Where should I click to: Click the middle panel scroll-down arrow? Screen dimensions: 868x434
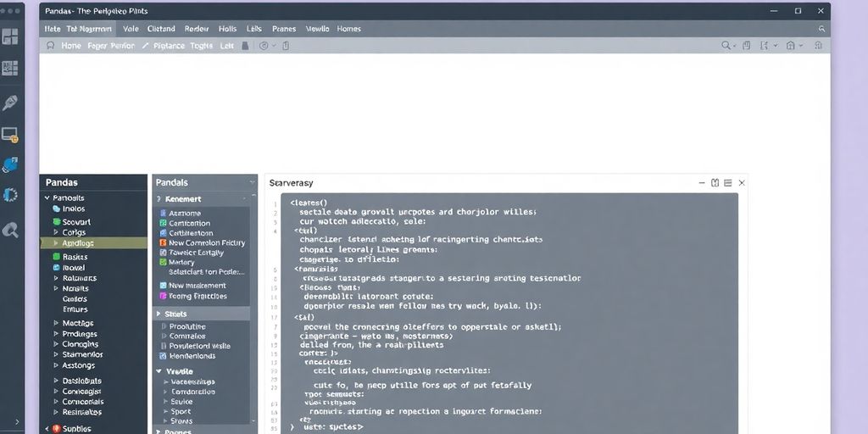pyautogui.click(x=254, y=421)
